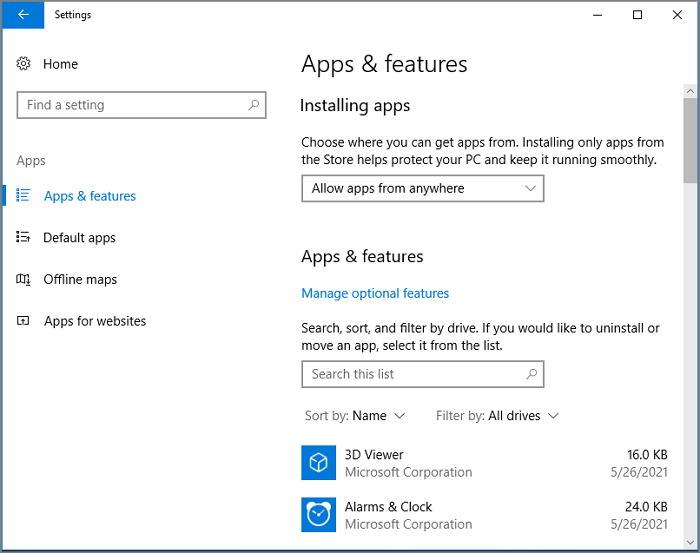The height and width of the screenshot is (553, 700).
Task: Open the Allow apps from anywhere dropdown
Action: pyautogui.click(x=422, y=188)
